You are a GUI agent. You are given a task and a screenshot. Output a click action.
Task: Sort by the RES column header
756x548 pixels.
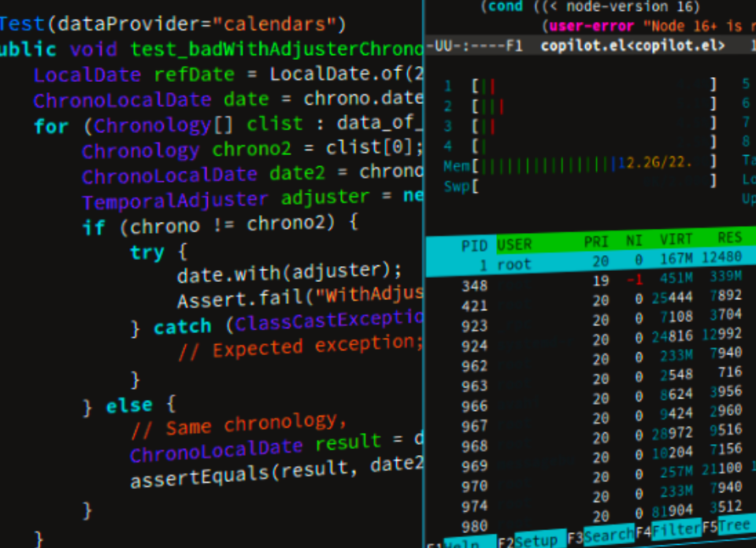729,237
